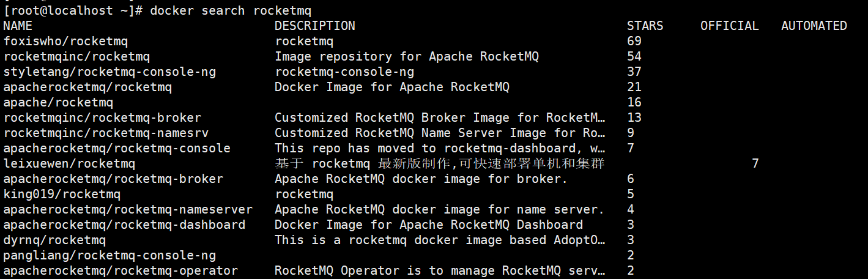Click king019 row's 'rocketmq' description
This screenshot has height=279, width=868.
coord(304,194)
